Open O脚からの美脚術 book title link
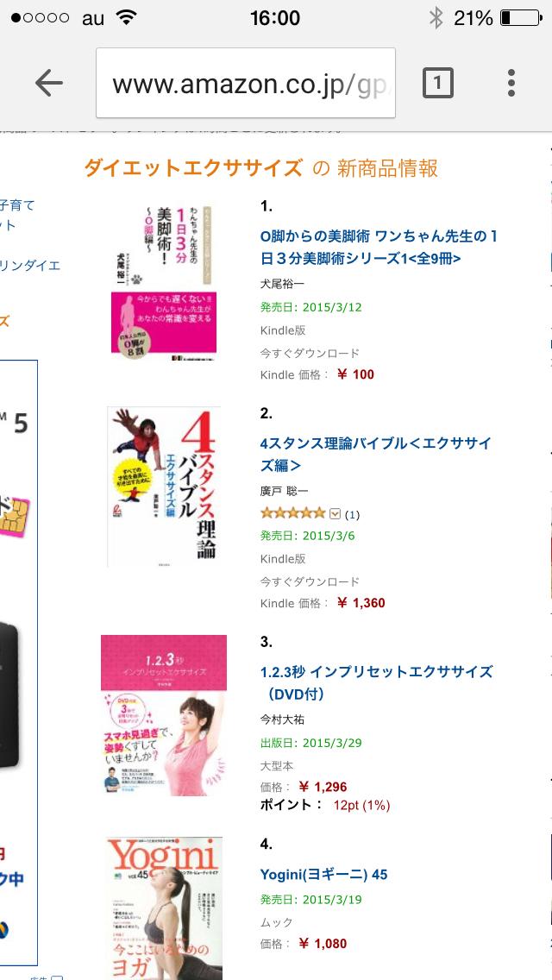The image size is (552, 980). pos(379,247)
